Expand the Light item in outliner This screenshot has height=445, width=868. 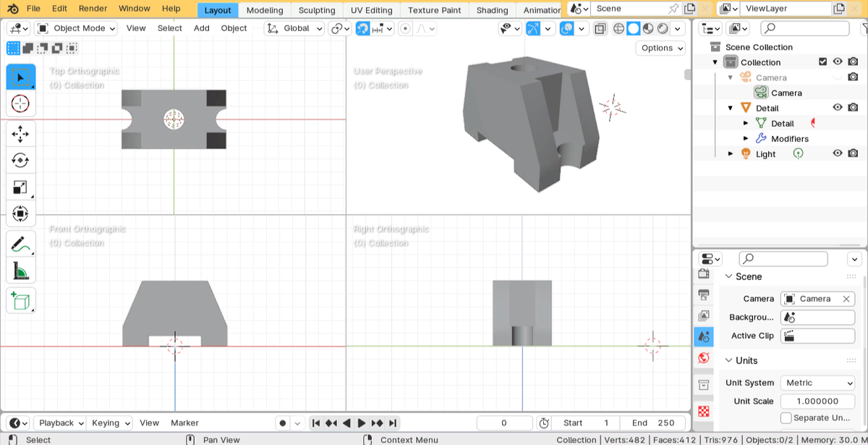click(731, 153)
